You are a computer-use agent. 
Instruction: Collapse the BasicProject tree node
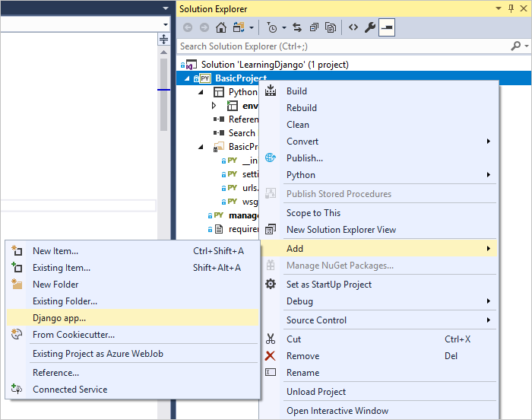(x=188, y=78)
